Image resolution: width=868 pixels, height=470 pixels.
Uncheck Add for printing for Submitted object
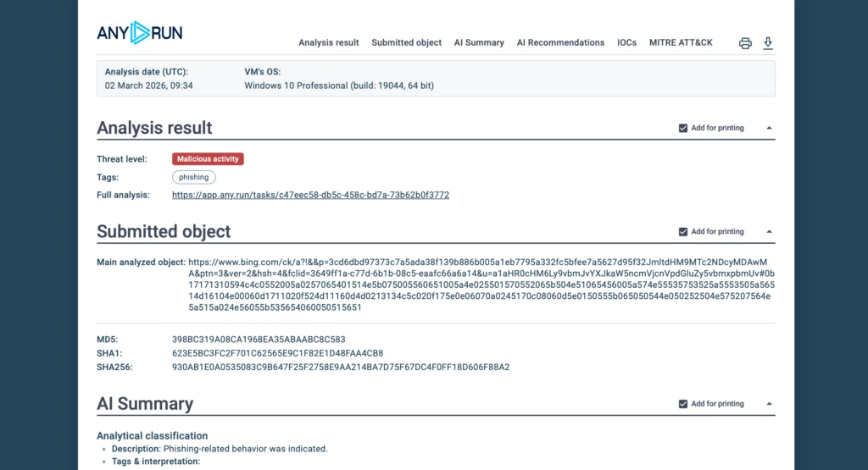pos(683,232)
